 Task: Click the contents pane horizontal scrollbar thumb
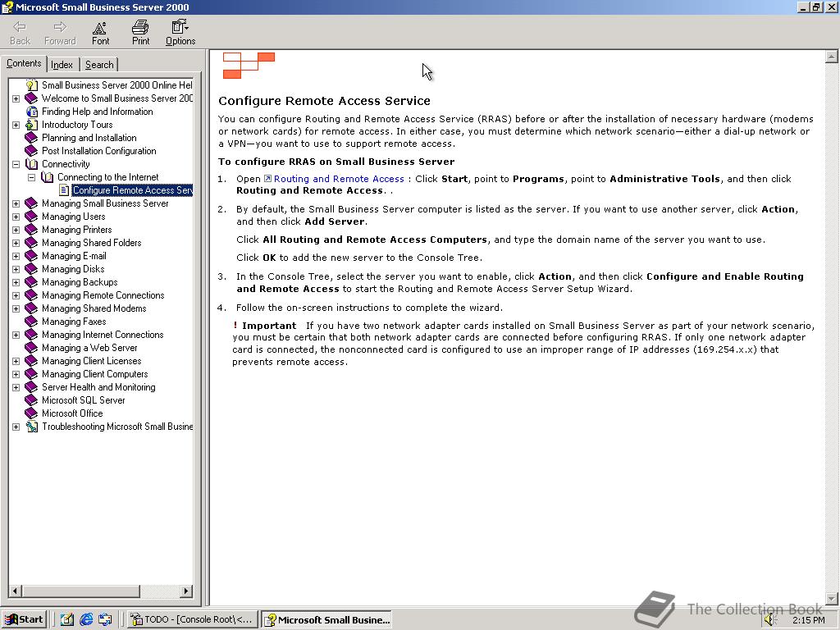click(x=81, y=591)
